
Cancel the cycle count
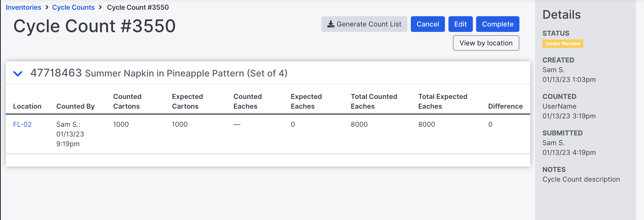click(428, 24)
